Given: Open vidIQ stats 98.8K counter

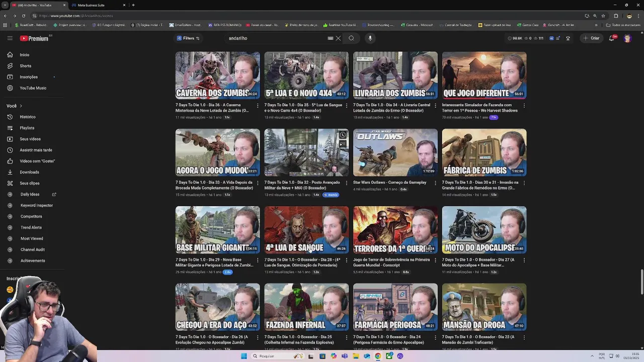Looking at the screenshot, I should [x=515, y=38].
